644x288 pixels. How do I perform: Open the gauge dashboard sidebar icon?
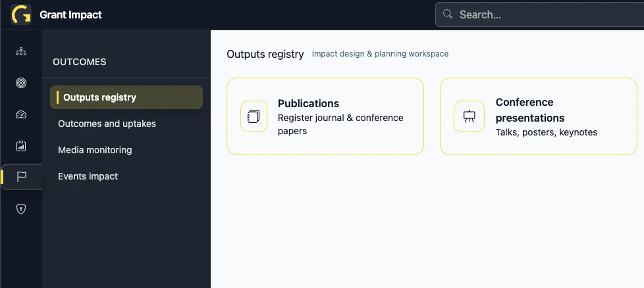21,114
